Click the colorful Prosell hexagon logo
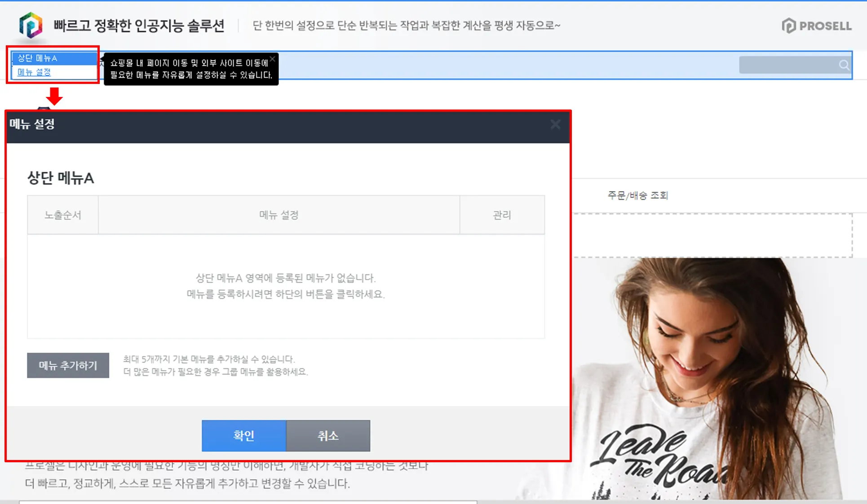The width and height of the screenshot is (867, 504). click(x=31, y=25)
